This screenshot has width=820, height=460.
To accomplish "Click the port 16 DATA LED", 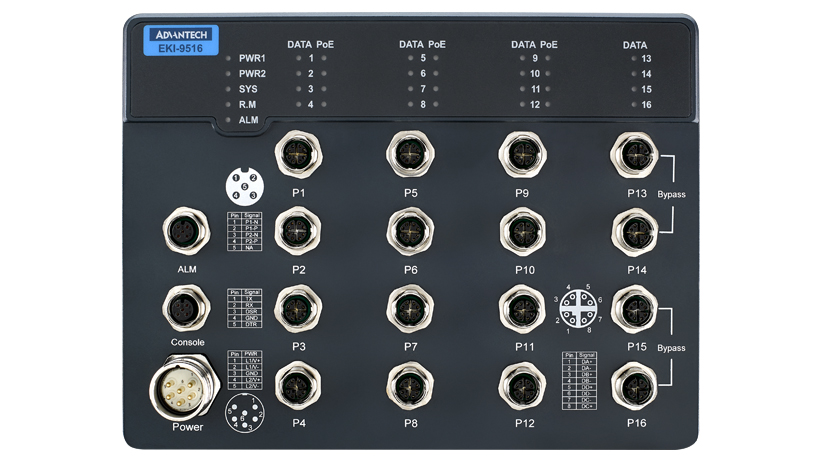I will [x=634, y=105].
